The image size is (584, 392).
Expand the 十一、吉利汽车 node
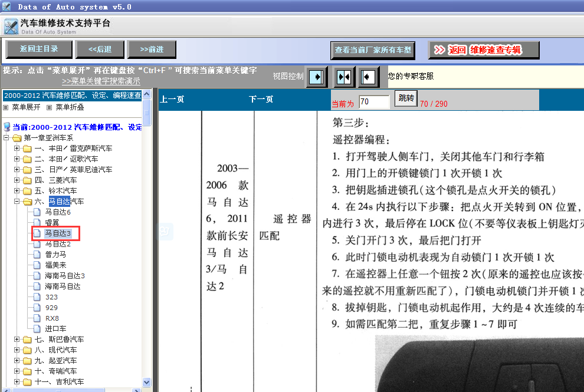tap(17, 381)
